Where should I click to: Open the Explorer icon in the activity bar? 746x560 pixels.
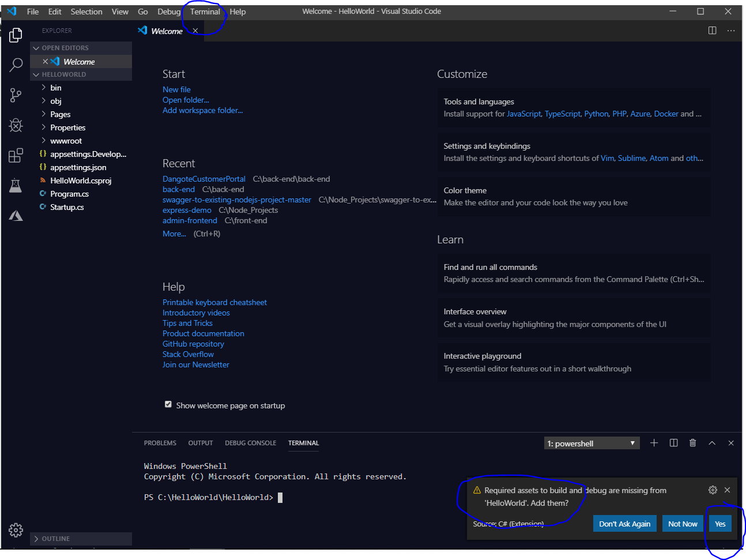point(16,35)
